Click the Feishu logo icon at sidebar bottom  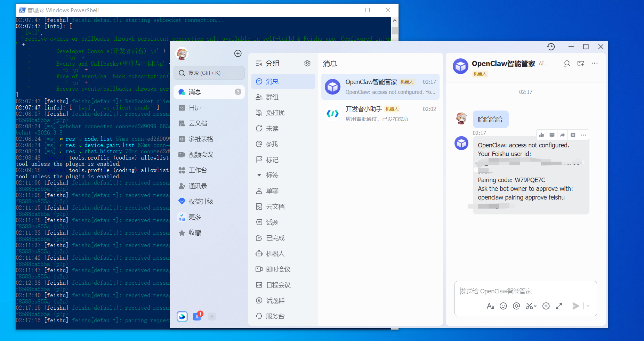pyautogui.click(x=182, y=316)
